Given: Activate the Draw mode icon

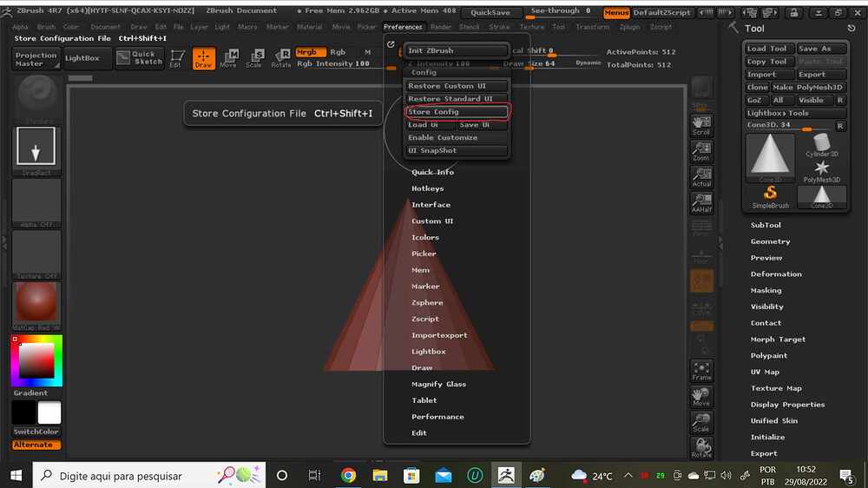Looking at the screenshot, I should [203, 58].
